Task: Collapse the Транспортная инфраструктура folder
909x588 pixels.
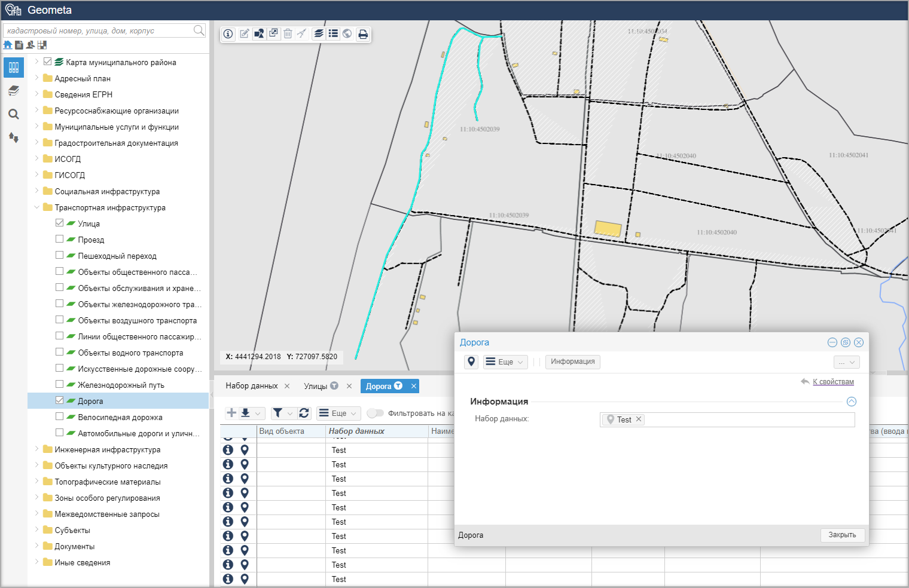Action: [36, 207]
